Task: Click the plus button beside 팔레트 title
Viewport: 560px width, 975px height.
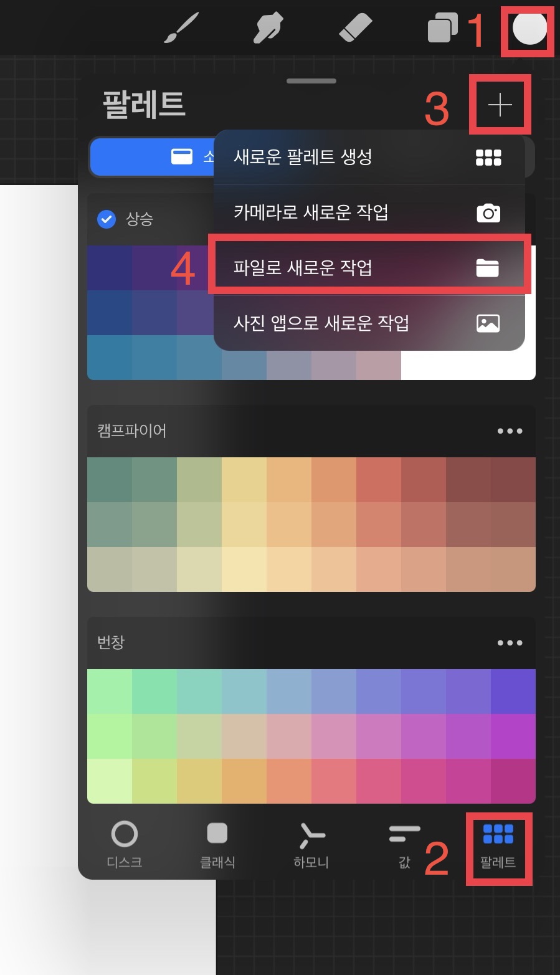Action: click(x=500, y=105)
